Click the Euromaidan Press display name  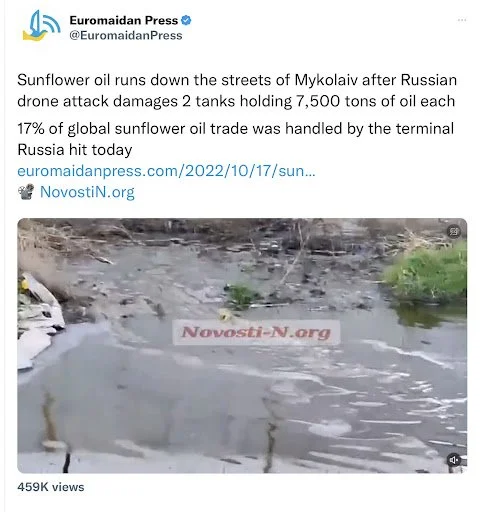(x=124, y=20)
